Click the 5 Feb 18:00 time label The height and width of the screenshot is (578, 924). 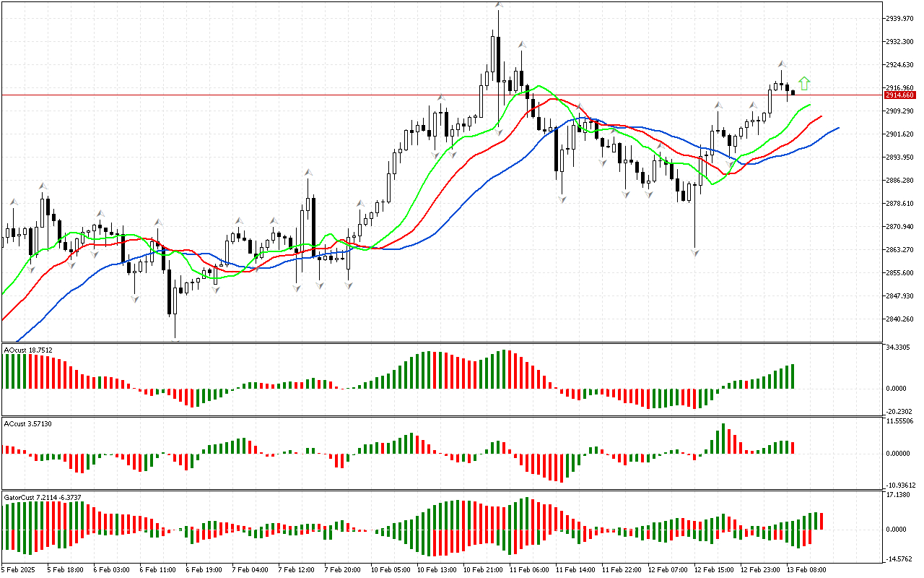[64, 570]
